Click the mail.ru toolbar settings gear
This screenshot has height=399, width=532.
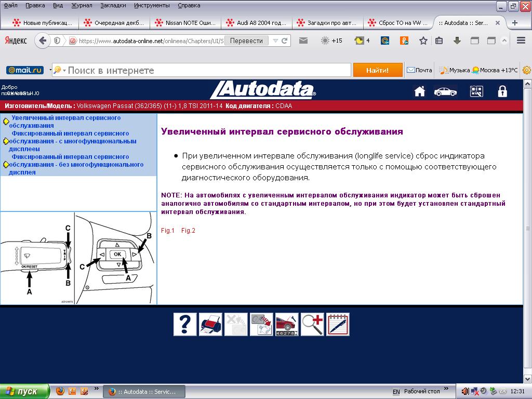pyautogui.click(x=527, y=70)
